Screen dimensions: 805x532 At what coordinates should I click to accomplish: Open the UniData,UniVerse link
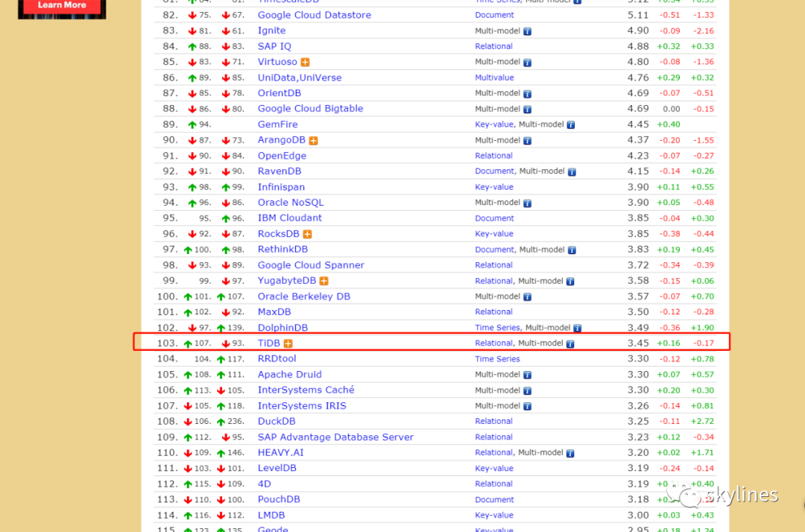pyautogui.click(x=300, y=77)
